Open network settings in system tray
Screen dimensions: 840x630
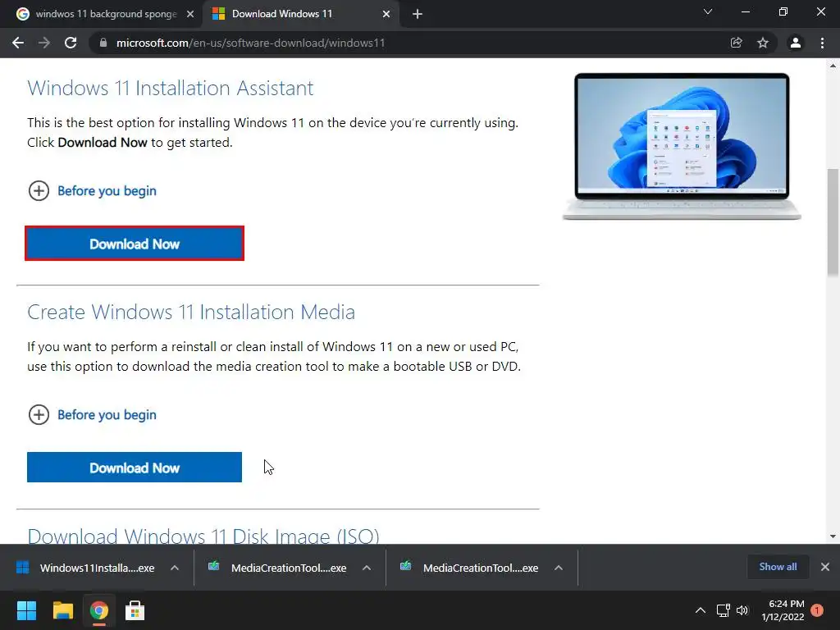[x=724, y=610]
